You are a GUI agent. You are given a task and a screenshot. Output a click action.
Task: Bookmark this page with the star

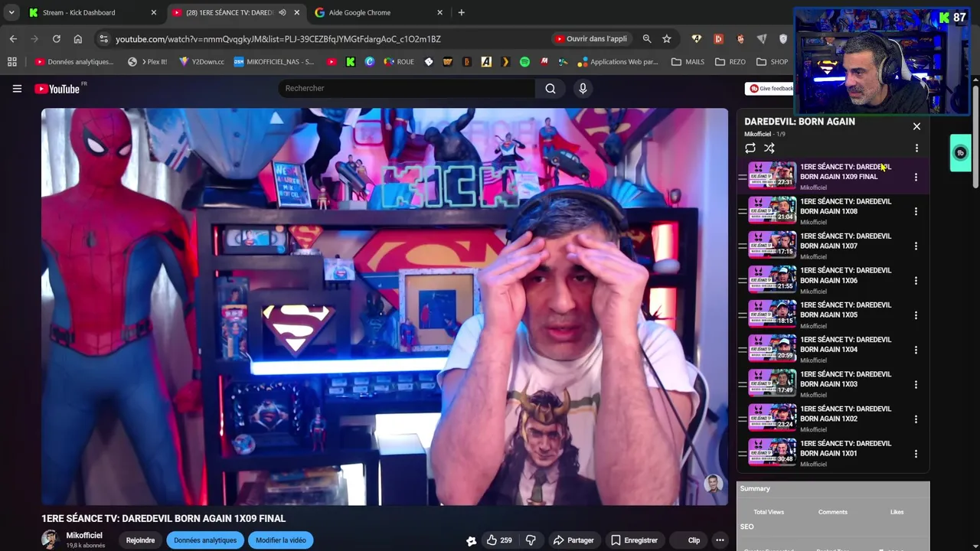click(667, 39)
